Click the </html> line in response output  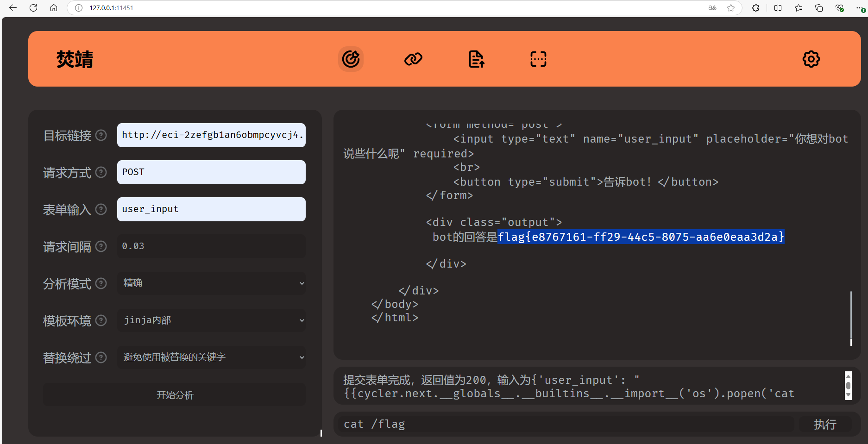pos(395,318)
